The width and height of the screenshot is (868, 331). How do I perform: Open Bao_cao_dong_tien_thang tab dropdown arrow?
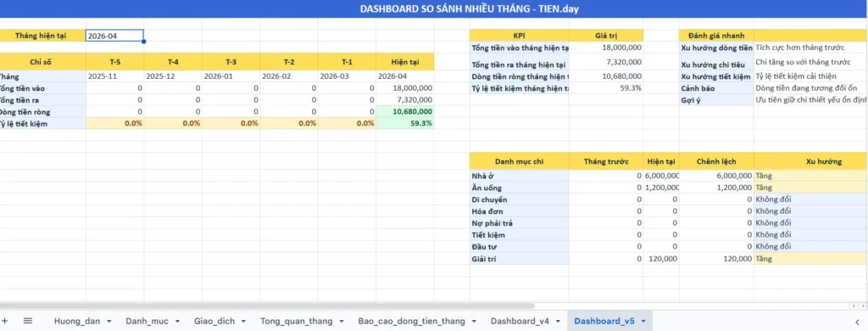(x=474, y=321)
